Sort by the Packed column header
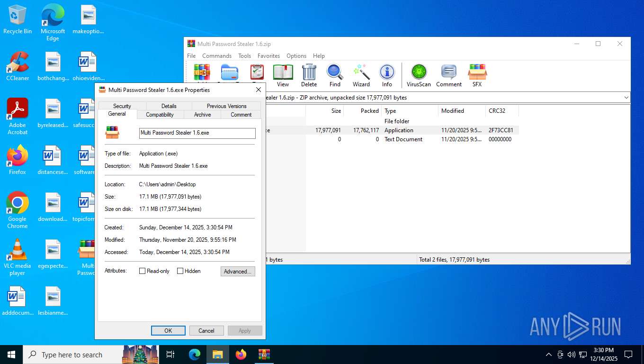Viewport: 644px width, 364px height. pyautogui.click(x=362, y=111)
